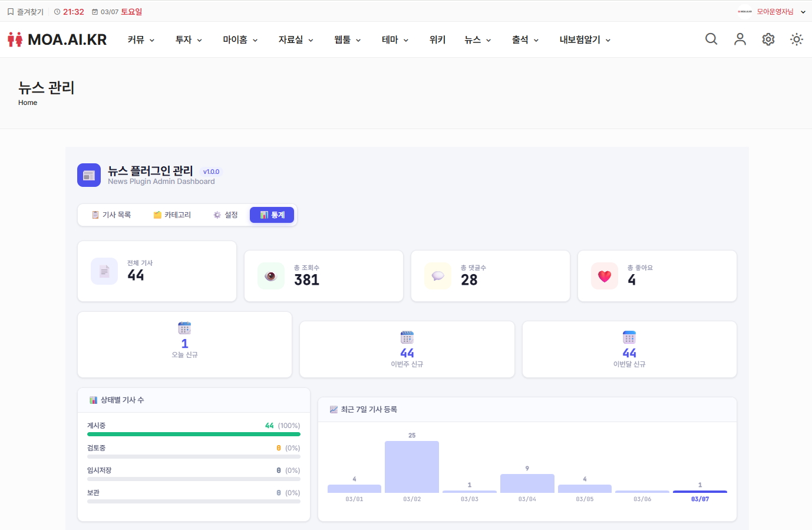This screenshot has height=530, width=812.
Task: Click the bookmark 즐겨찾기 item
Action: click(25, 12)
